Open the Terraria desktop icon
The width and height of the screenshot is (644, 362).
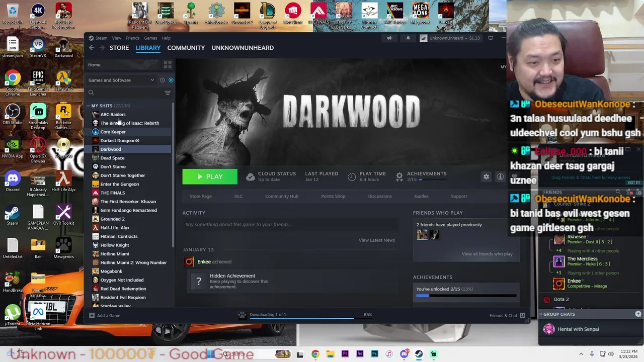(x=191, y=14)
